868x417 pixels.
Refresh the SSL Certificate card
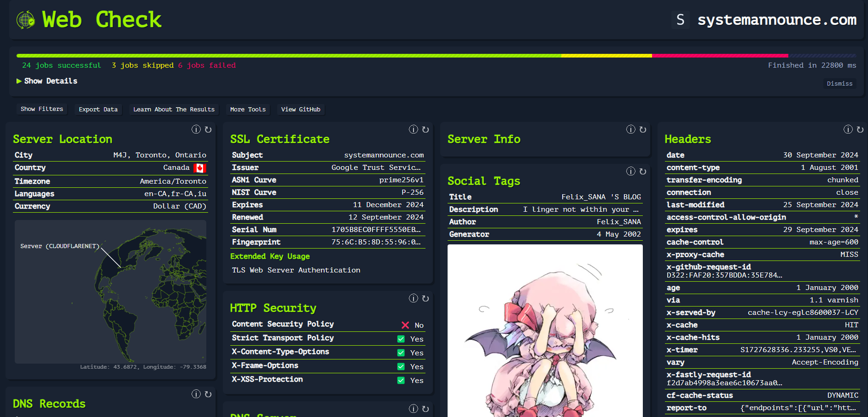[425, 129]
